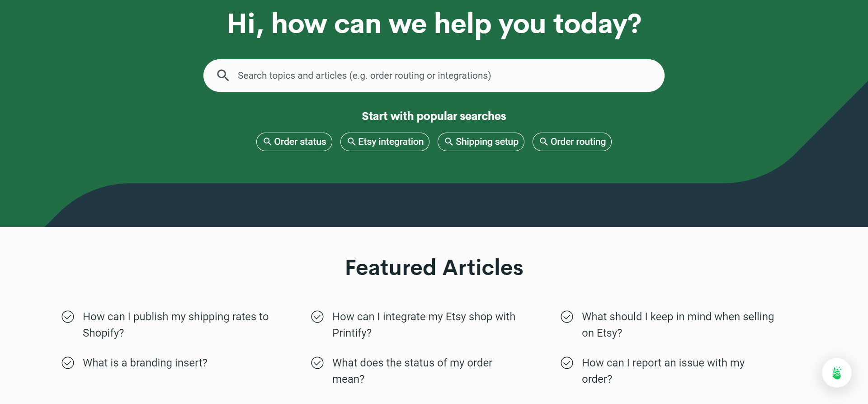Click checkmark icon beside Etsy shop integration article
The height and width of the screenshot is (404, 868).
pos(317,317)
